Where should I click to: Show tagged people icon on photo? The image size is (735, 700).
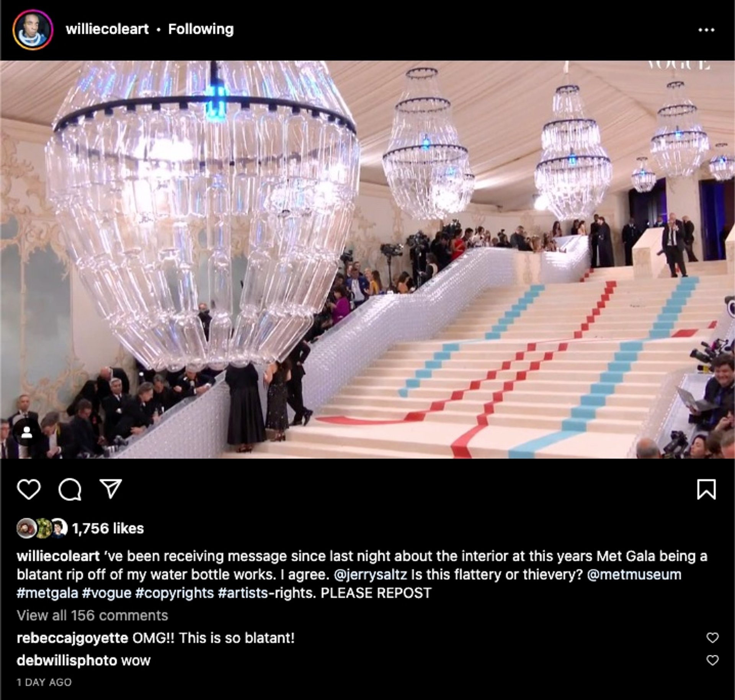pyautogui.click(x=26, y=432)
